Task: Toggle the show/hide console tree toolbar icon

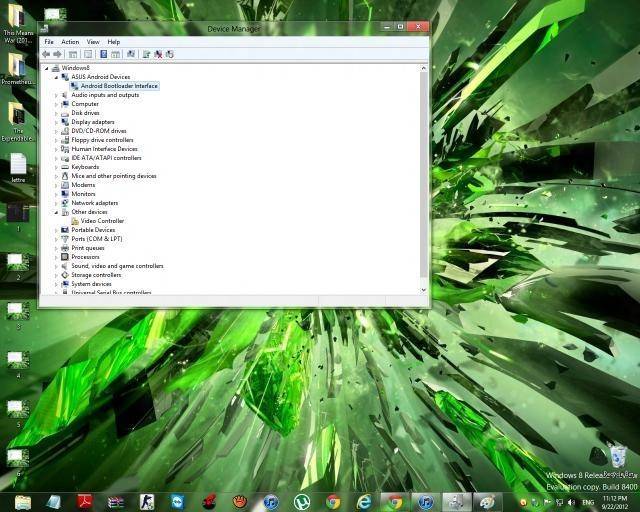Action: [x=73, y=54]
